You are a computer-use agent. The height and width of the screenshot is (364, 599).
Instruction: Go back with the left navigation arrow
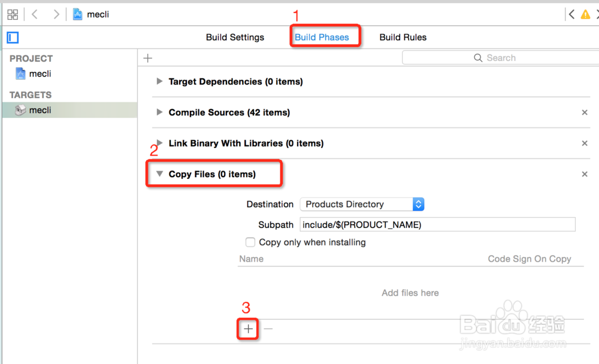(x=35, y=14)
